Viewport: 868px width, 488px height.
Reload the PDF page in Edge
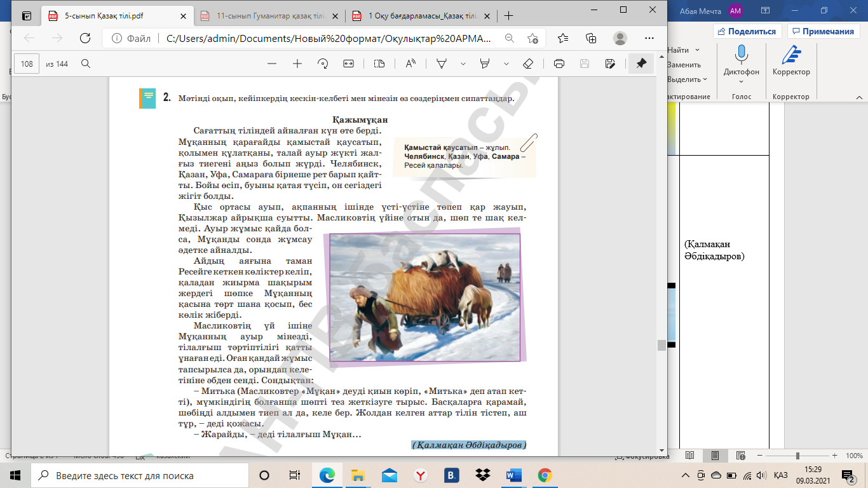coord(85,38)
